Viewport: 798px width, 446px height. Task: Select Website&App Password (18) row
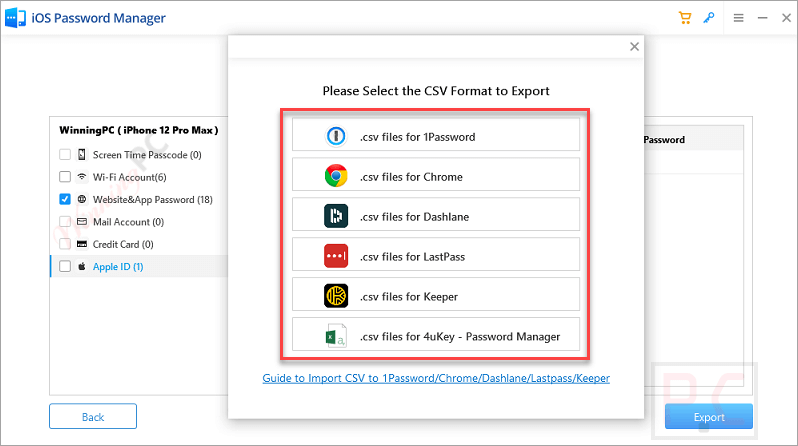tap(139, 199)
